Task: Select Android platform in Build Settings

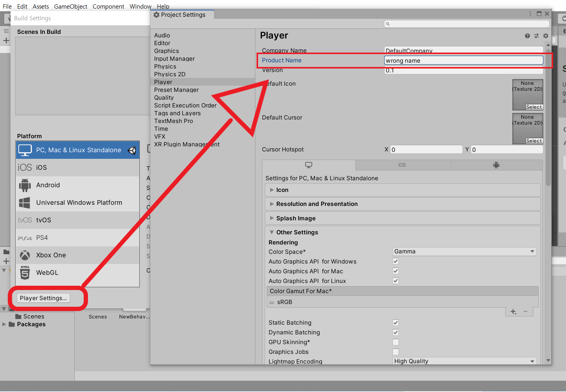Action: pyautogui.click(x=77, y=185)
